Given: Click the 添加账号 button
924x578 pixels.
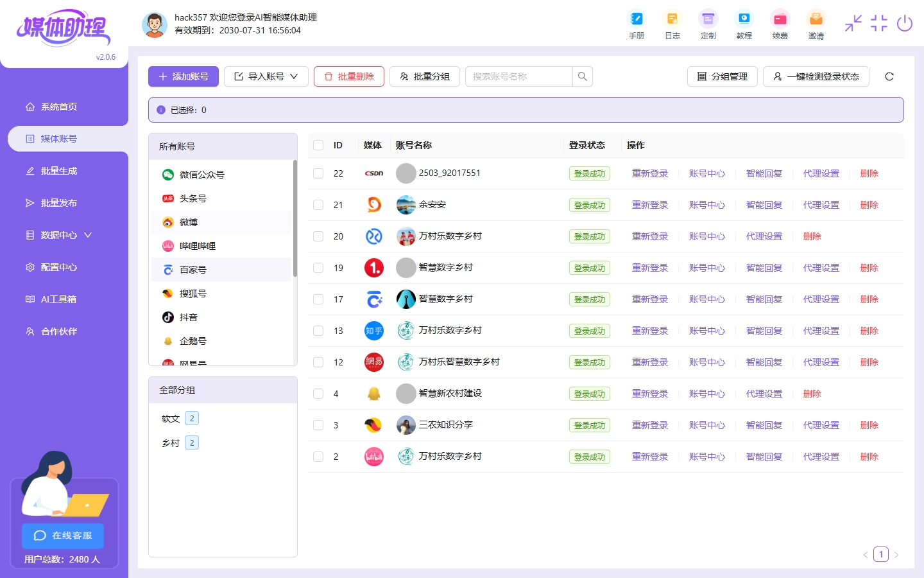Looking at the screenshot, I should pos(184,76).
